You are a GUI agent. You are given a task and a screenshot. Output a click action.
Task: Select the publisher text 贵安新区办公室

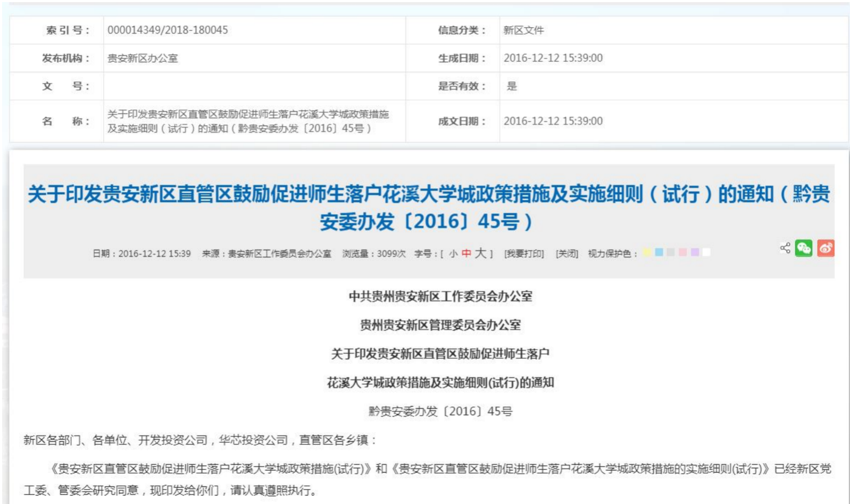[143, 58]
